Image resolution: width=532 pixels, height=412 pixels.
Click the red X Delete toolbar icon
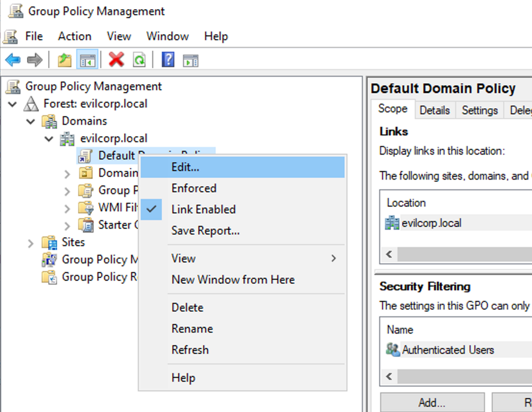116,60
